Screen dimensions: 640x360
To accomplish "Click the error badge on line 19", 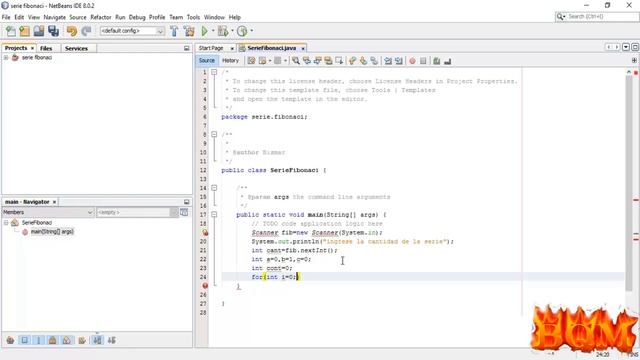I will click(205, 233).
